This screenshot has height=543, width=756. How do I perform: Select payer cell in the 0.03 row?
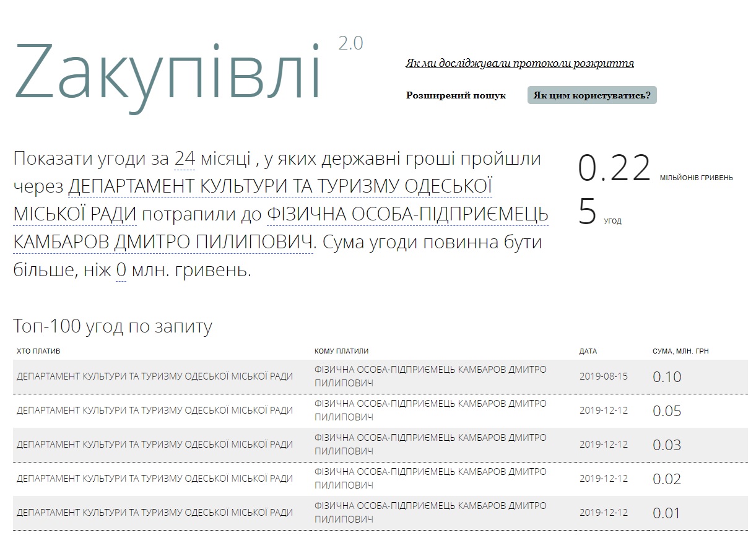(x=155, y=445)
